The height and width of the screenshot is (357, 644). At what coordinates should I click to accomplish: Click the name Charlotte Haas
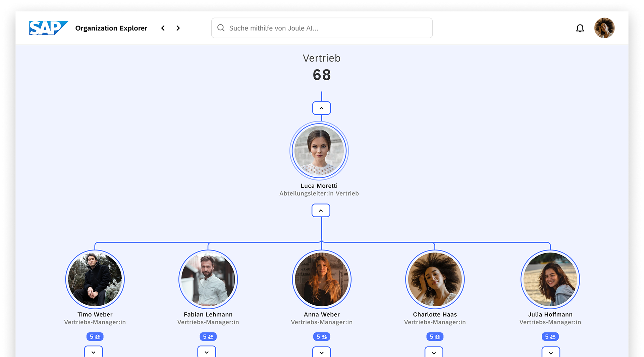point(435,314)
